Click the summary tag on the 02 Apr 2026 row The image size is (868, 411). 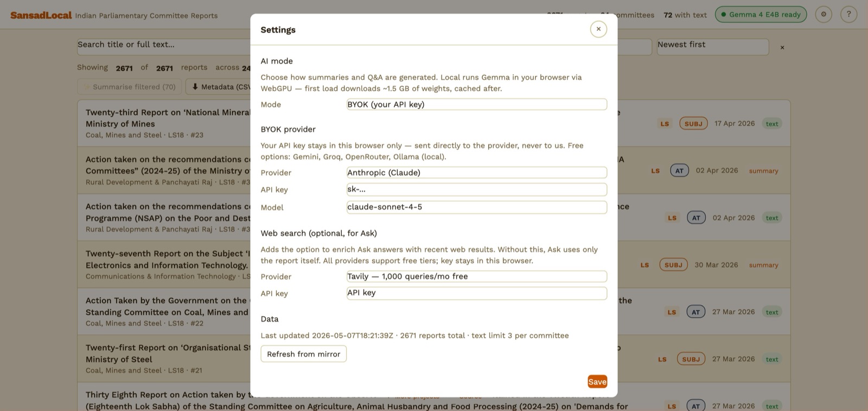[x=763, y=171]
